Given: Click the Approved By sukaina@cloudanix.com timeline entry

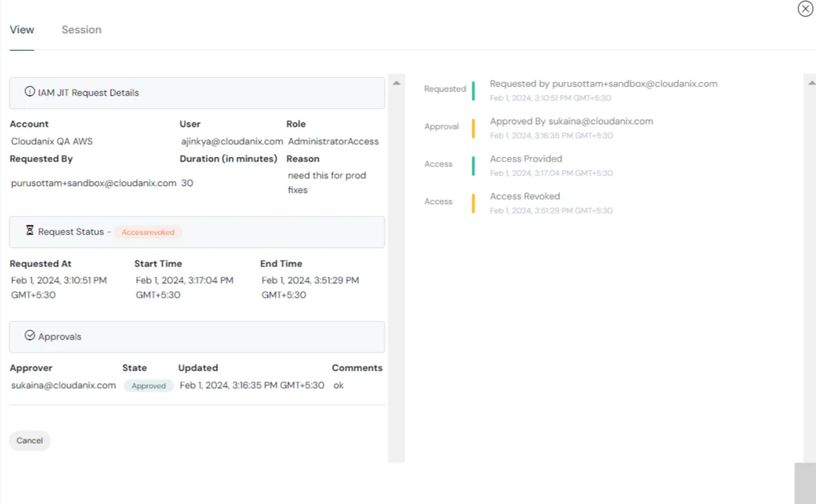Looking at the screenshot, I should (x=571, y=121).
